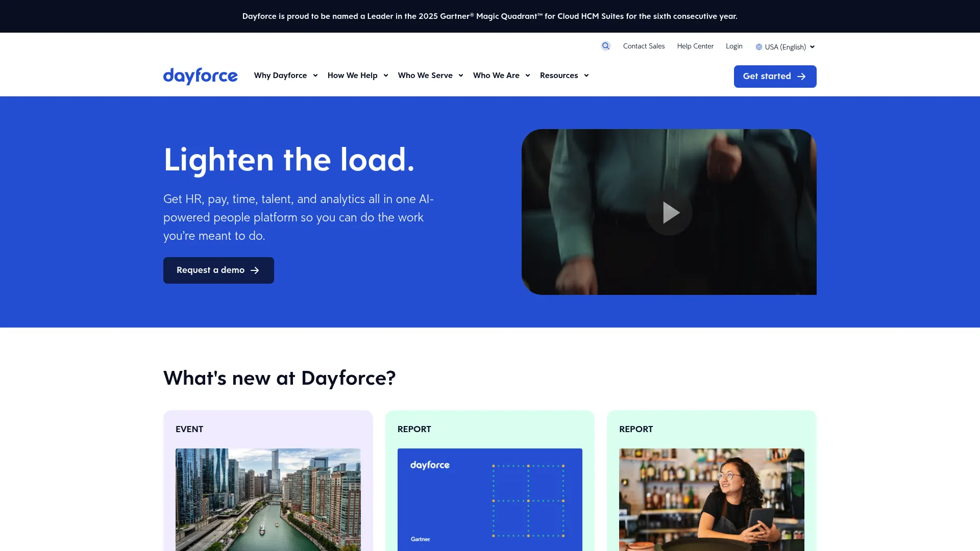Viewport: 980px width, 551px height.
Task: Click the arrow inside Get started button
Action: coord(801,77)
